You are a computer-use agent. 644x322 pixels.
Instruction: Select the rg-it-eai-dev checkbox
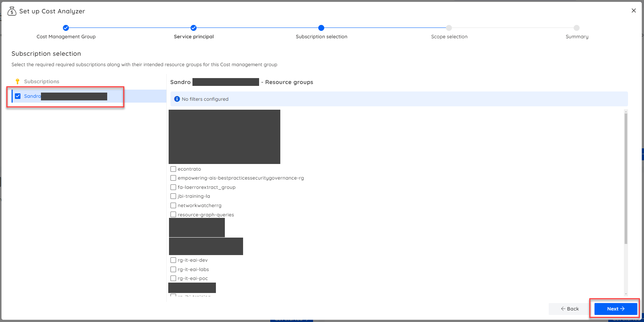[173, 260]
